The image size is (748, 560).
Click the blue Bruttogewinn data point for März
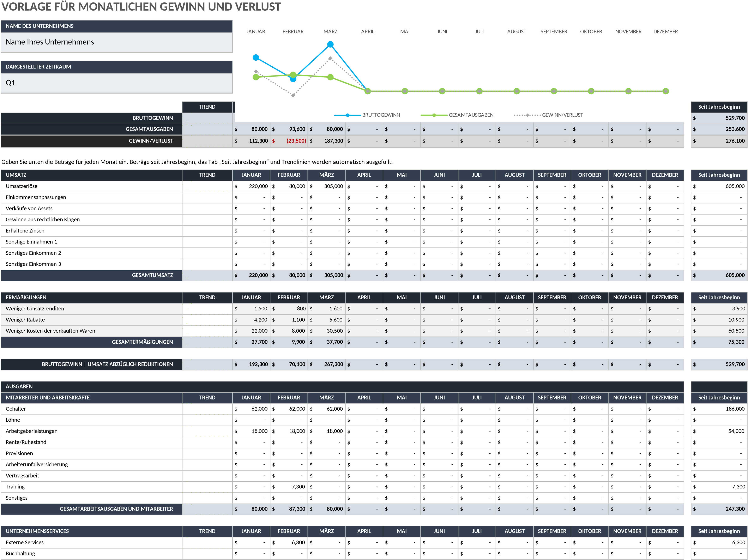pos(330,44)
